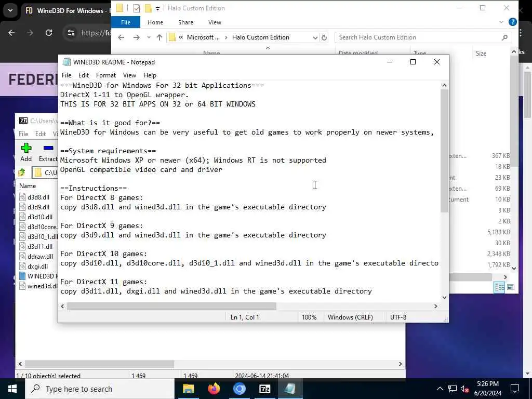Click Add button in 7-Zip toolbar
532x399 pixels.
(26, 152)
